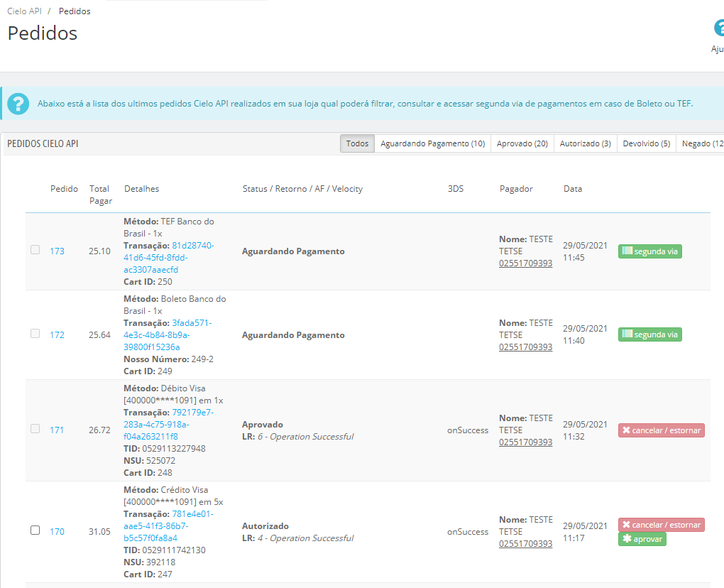Click Aguardando Pagamento status of order 173
Image resolution: width=724 pixels, height=588 pixels.
pos(293,251)
